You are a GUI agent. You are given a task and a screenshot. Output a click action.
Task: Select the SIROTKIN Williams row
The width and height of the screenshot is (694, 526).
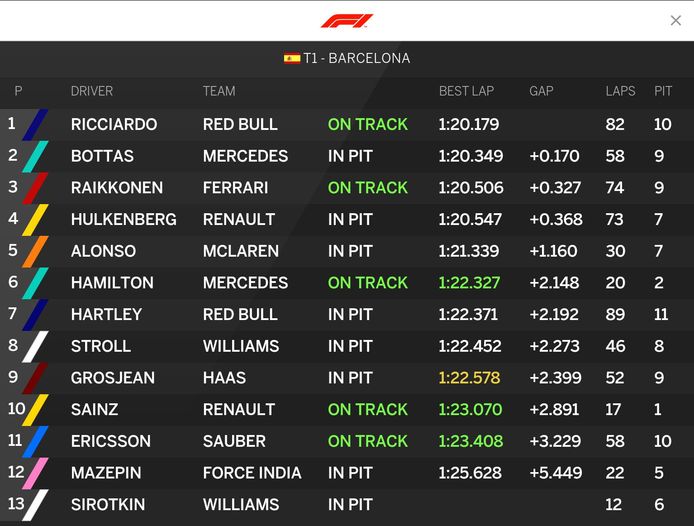click(x=347, y=505)
